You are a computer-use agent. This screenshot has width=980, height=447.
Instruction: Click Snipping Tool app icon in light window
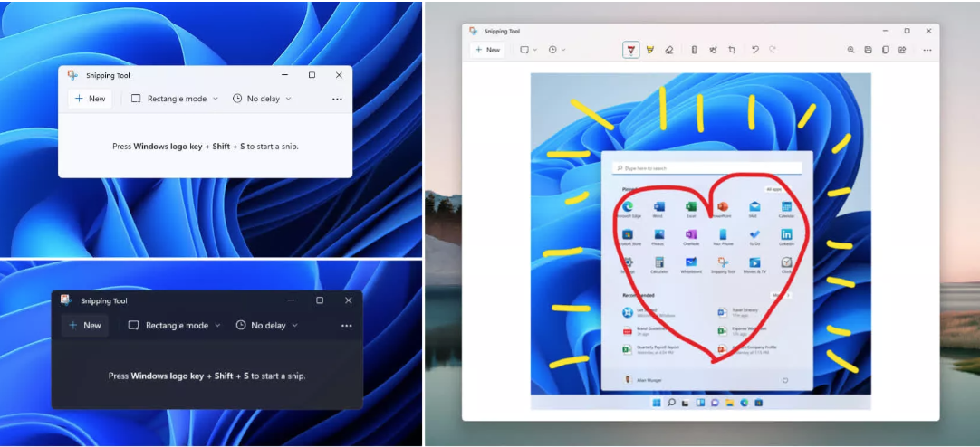tap(73, 75)
